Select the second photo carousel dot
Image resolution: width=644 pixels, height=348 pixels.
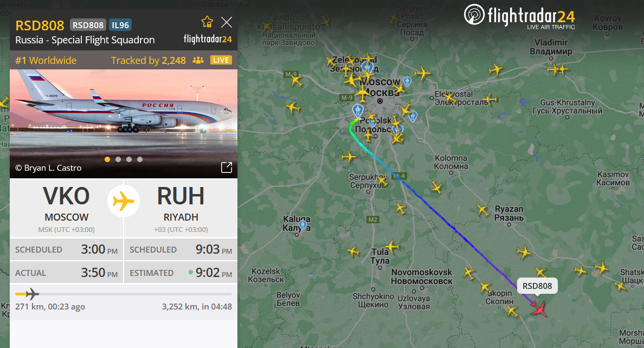[118, 159]
